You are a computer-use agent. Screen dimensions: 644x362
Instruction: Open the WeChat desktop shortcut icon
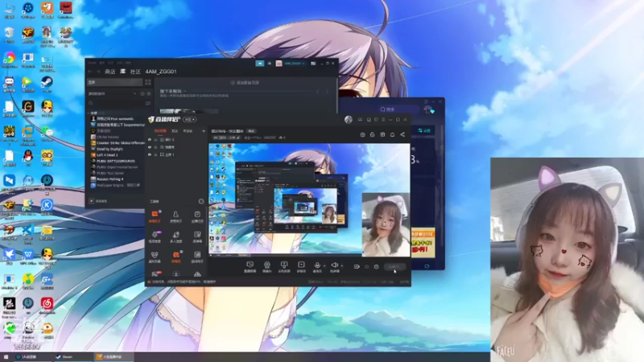[x=47, y=132]
